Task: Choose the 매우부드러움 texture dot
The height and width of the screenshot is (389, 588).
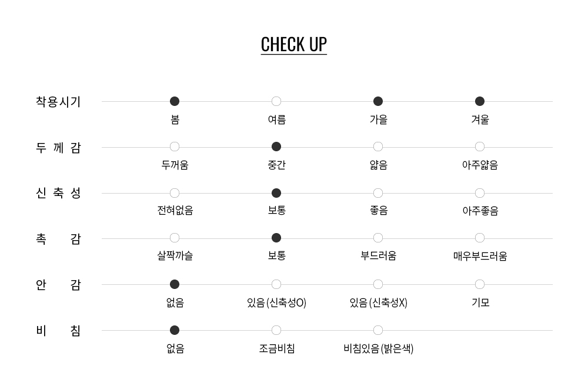Action: 480,238
